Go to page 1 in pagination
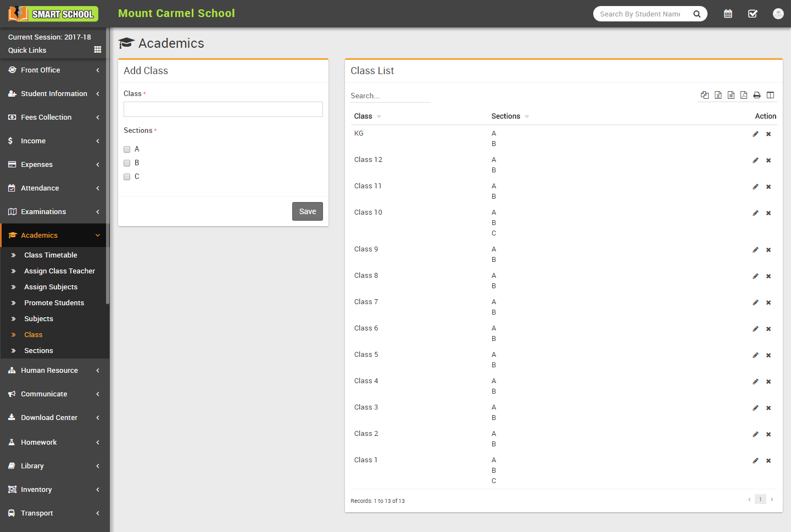This screenshot has height=532, width=791. (760, 499)
